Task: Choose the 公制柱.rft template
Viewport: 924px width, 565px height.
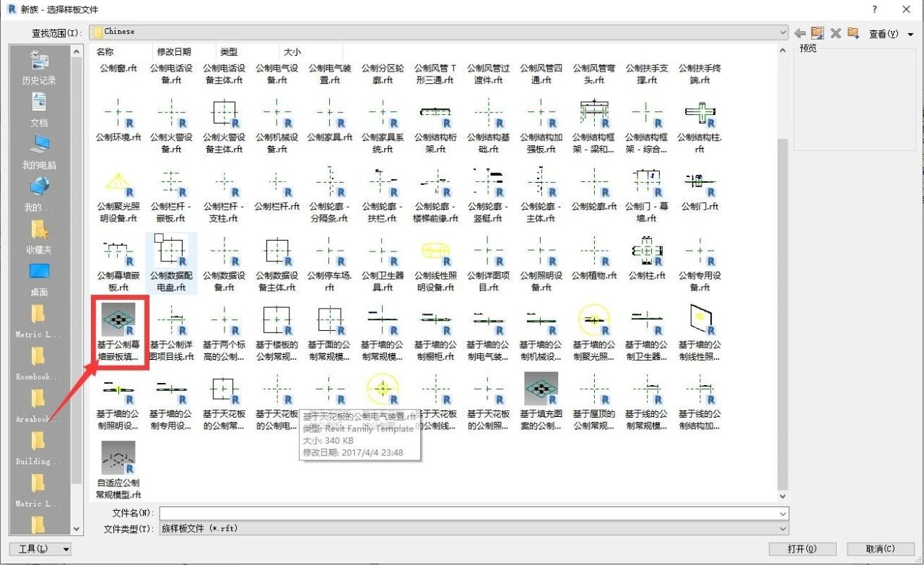Action: point(647,259)
